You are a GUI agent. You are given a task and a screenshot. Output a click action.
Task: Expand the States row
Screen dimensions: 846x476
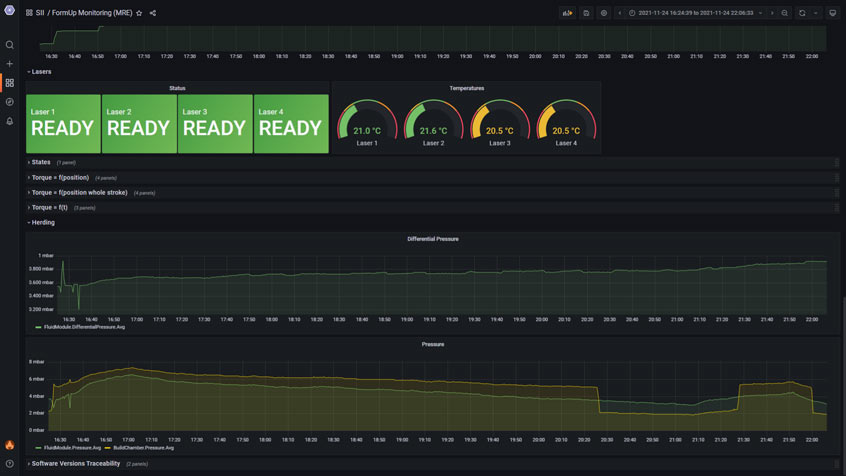point(40,162)
